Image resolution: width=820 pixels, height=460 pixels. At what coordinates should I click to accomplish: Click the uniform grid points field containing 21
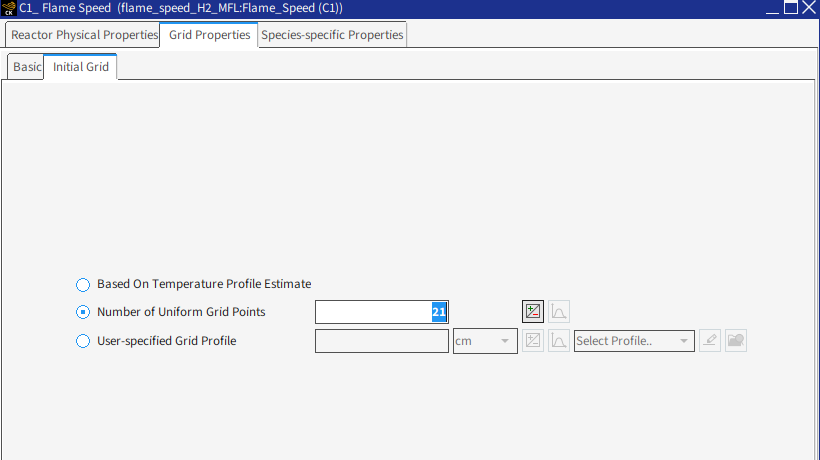pos(382,312)
